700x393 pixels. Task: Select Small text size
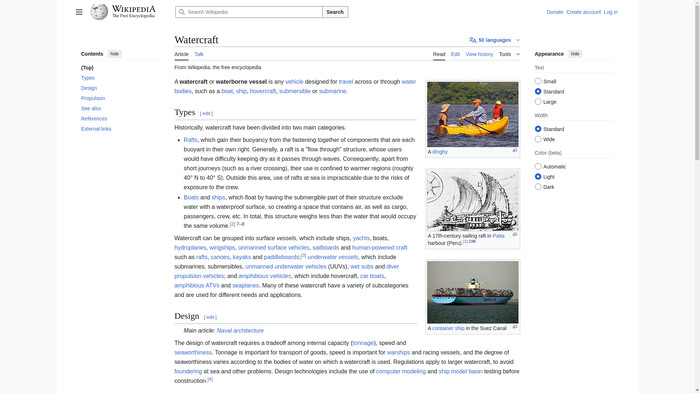(538, 81)
